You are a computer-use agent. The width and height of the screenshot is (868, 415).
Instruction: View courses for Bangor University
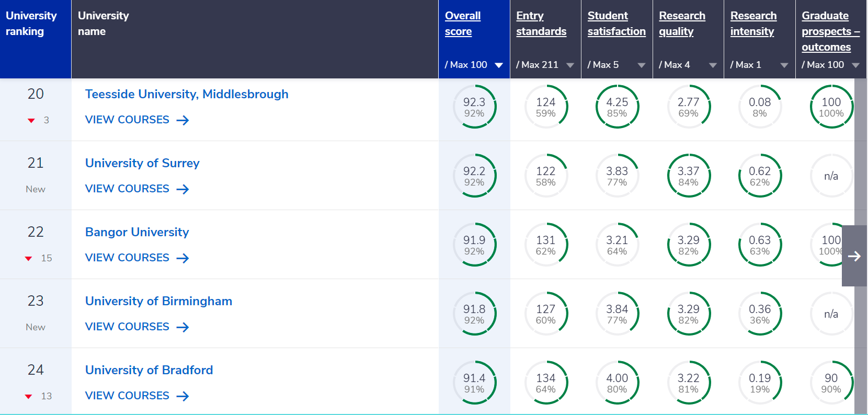(x=137, y=258)
